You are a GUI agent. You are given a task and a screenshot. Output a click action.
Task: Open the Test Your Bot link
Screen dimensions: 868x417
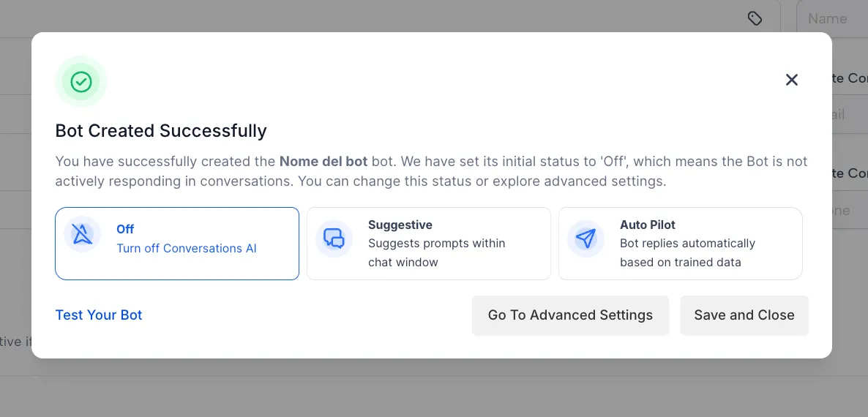[99, 315]
